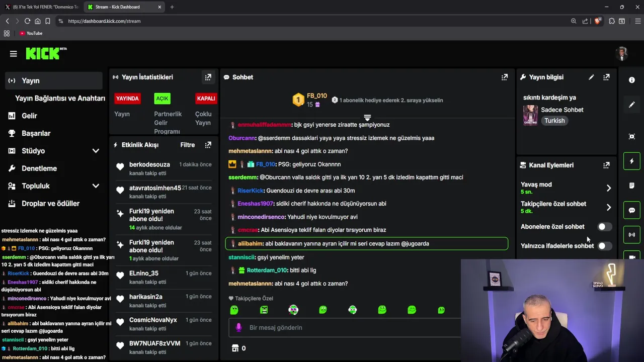The image size is (644, 362).
Task: Click FB_010 in the gift leaderboard
Action: 316,96
